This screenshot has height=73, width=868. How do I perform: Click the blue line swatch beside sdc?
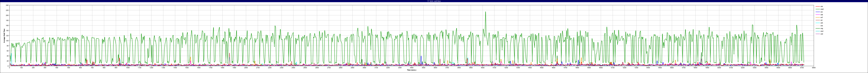pyautogui.click(x=818, y=12)
